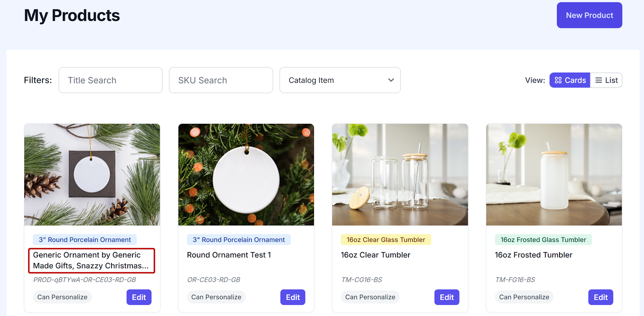This screenshot has width=644, height=316.
Task: Click Can Personalize badge on Clear Tumbler
Action: coord(370,297)
